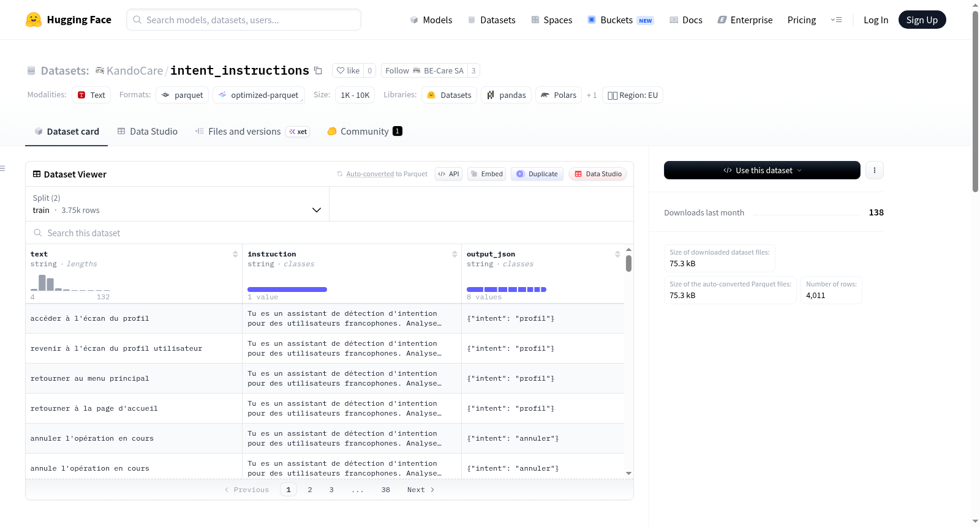Click the page vertical scrollbar
Screen dimensions: 980x527
976,101
